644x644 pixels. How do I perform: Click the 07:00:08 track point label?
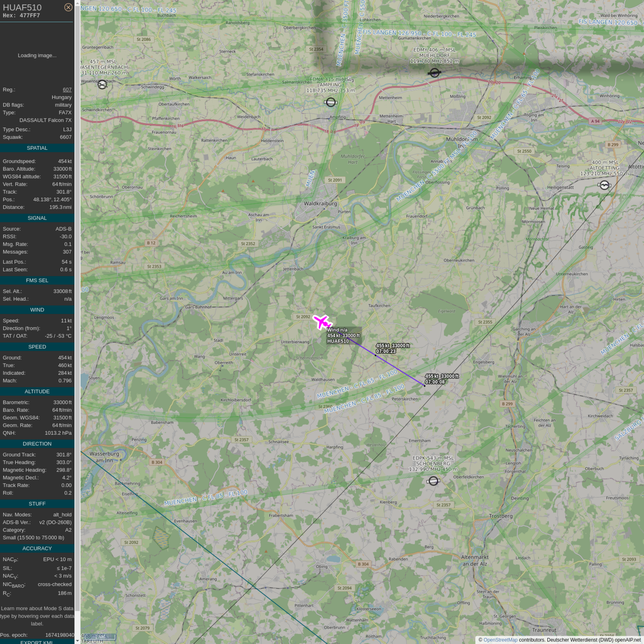[x=435, y=382]
